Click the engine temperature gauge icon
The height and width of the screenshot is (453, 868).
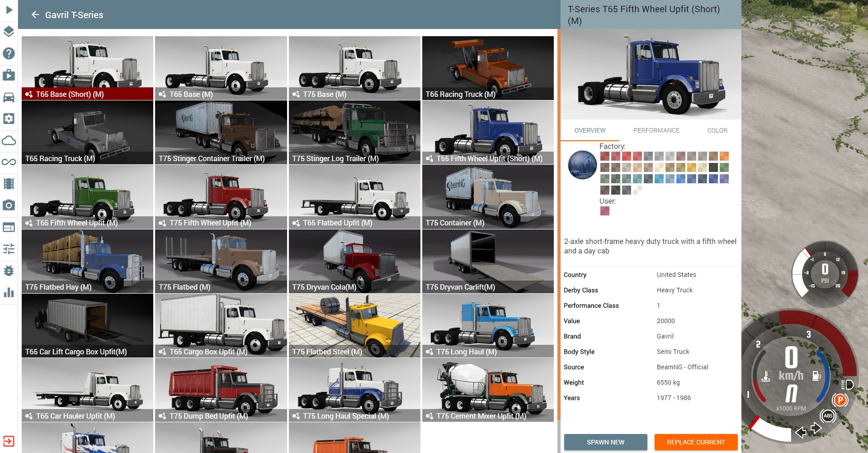coord(765,376)
